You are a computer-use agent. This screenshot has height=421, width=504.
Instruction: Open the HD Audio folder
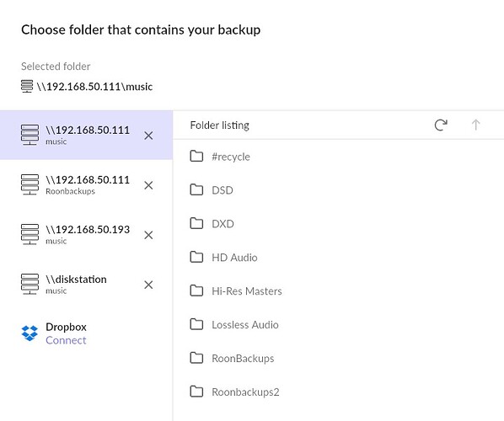click(x=339, y=257)
